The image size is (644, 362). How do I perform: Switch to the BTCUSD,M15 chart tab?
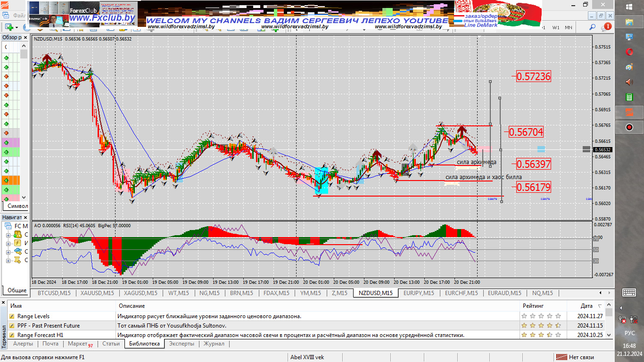point(54,293)
